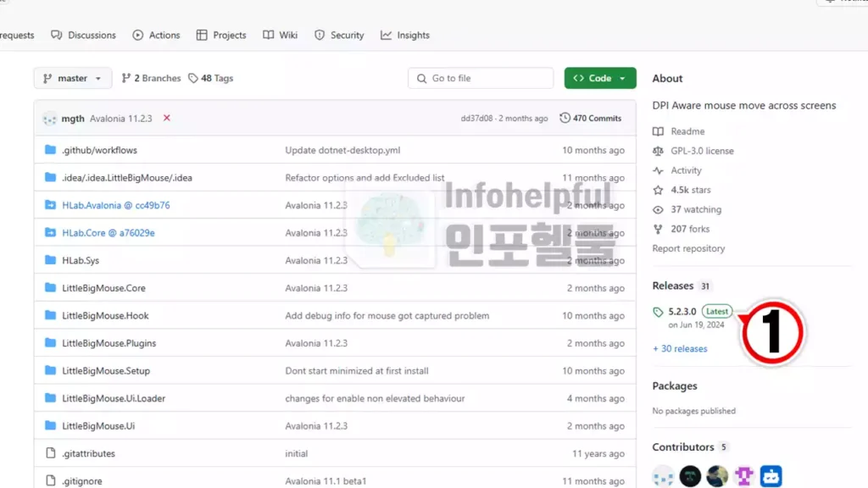Click the folder icon beside HLab.Sys

[x=50, y=260]
